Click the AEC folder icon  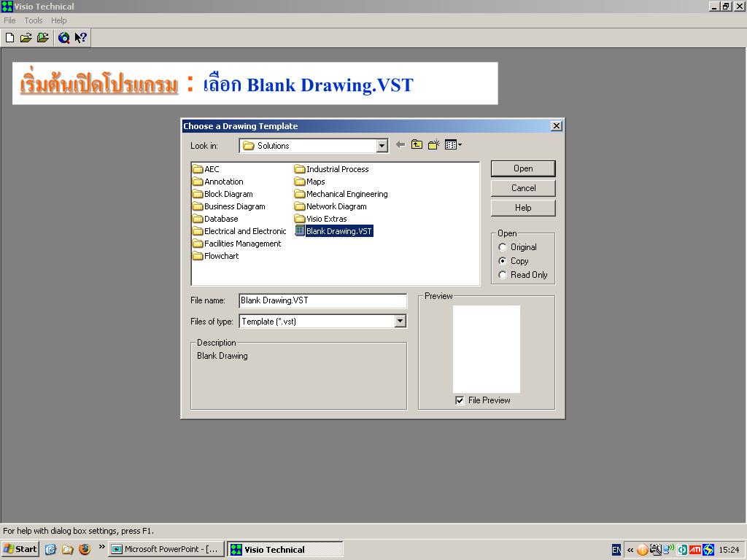(x=198, y=169)
